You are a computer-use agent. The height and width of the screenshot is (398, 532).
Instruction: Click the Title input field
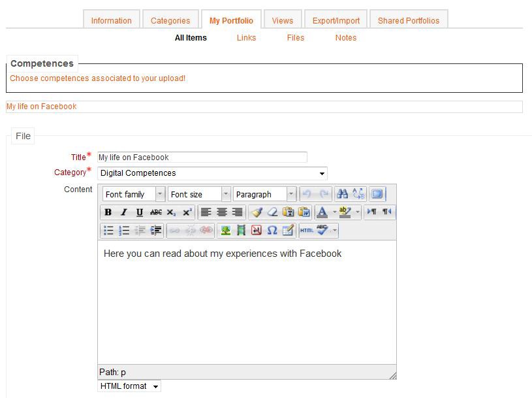click(x=202, y=158)
